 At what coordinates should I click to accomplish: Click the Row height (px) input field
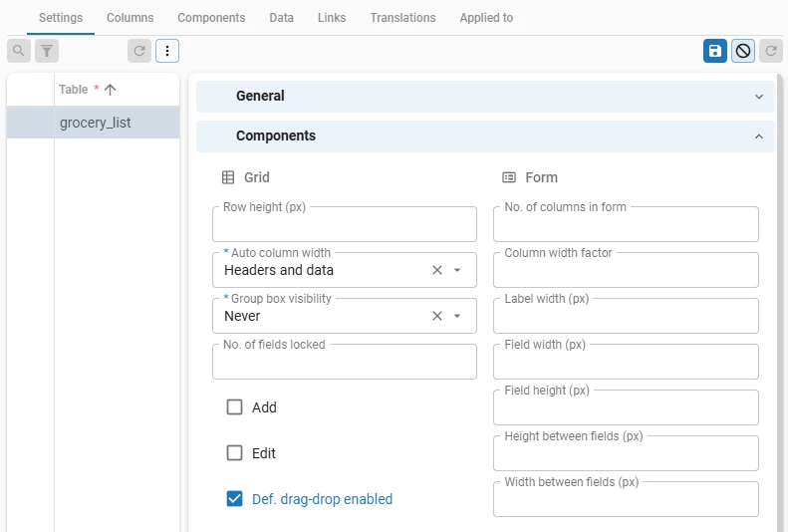pyautogui.click(x=344, y=225)
